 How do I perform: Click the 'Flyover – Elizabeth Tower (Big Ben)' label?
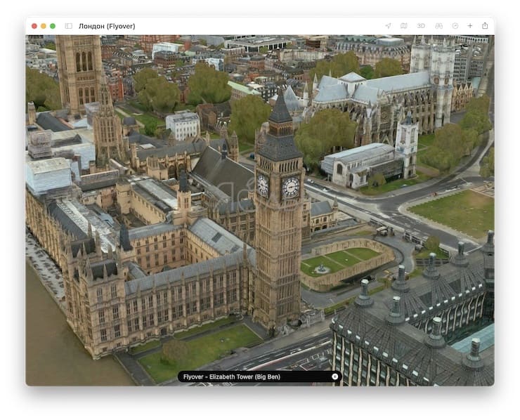tap(232, 377)
